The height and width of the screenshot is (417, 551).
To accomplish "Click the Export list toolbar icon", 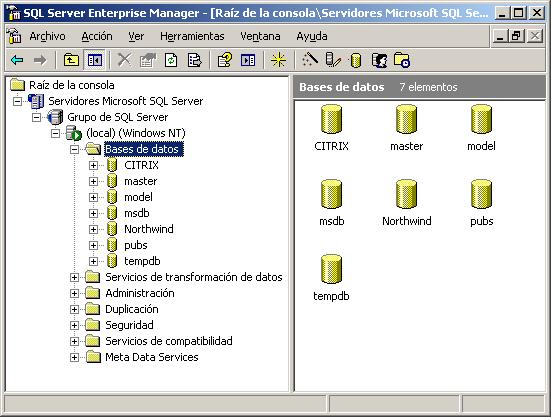I will point(194,60).
